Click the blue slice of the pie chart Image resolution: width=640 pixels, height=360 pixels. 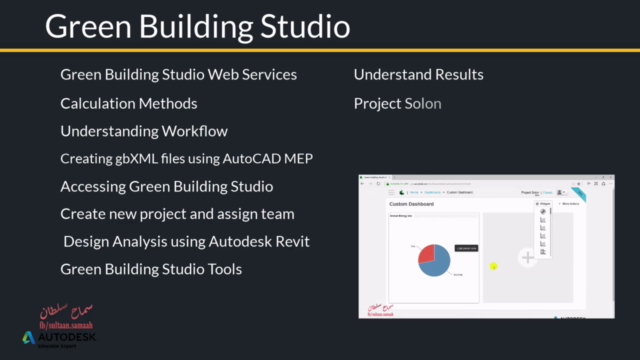point(438,264)
